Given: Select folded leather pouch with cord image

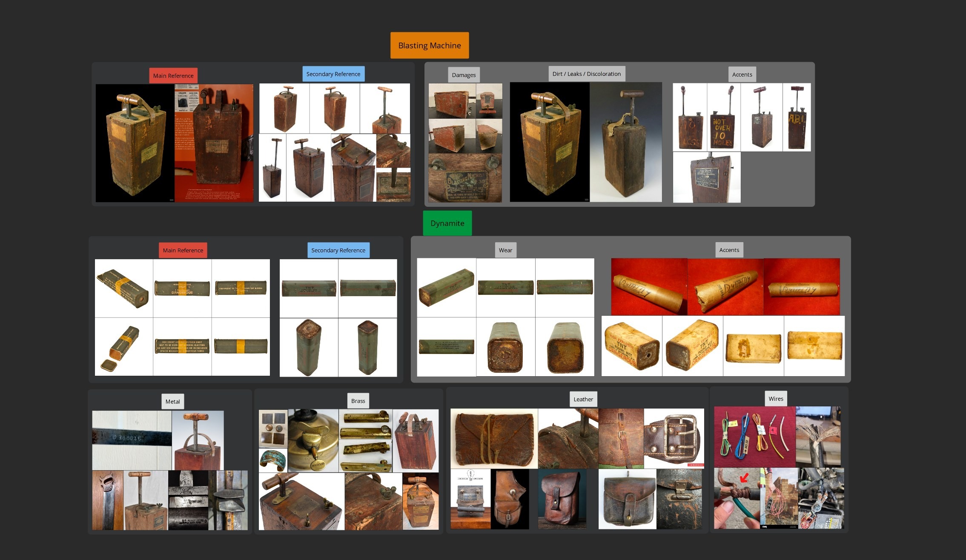Looking at the screenshot, I should (x=494, y=439).
